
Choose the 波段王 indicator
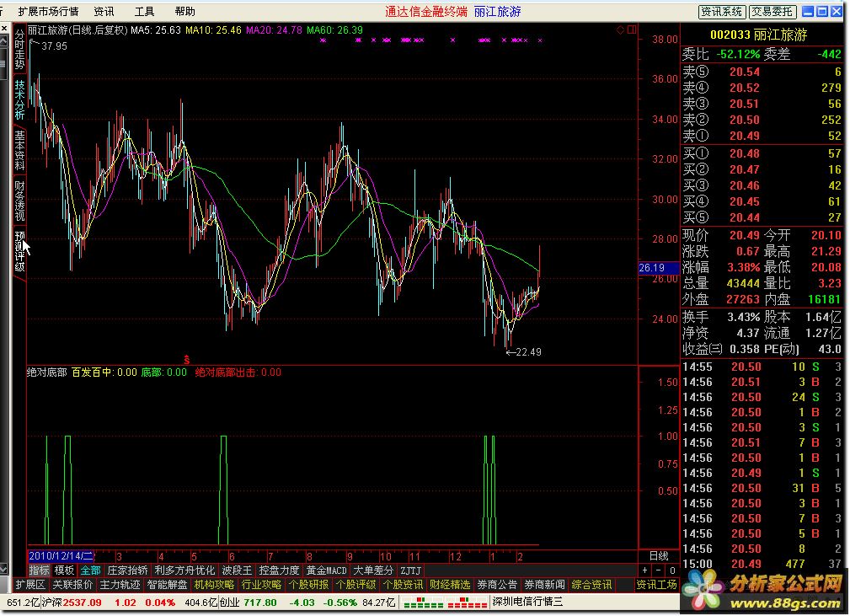[237, 570]
